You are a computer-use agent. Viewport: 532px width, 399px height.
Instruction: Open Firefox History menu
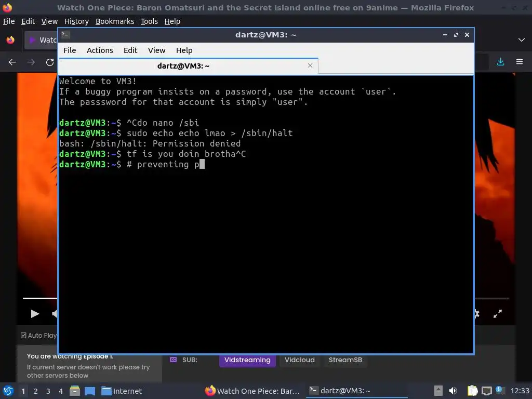[76, 21]
